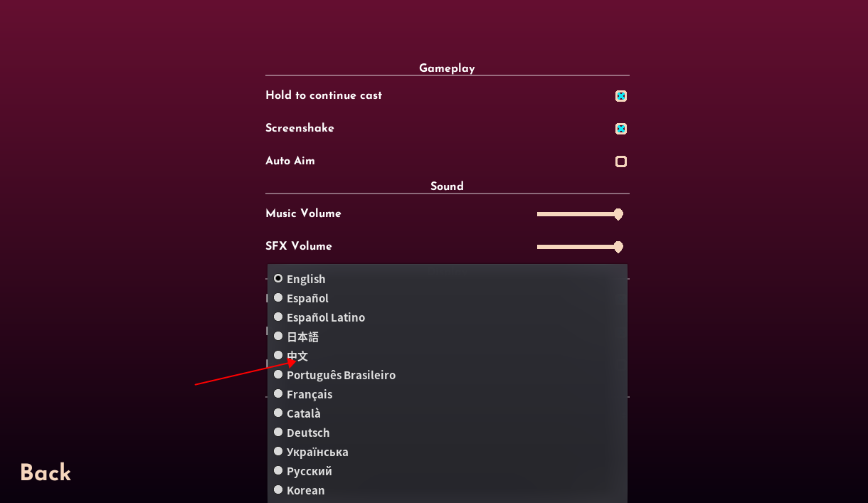Switch language to Français
The image size is (868, 503).
click(309, 394)
